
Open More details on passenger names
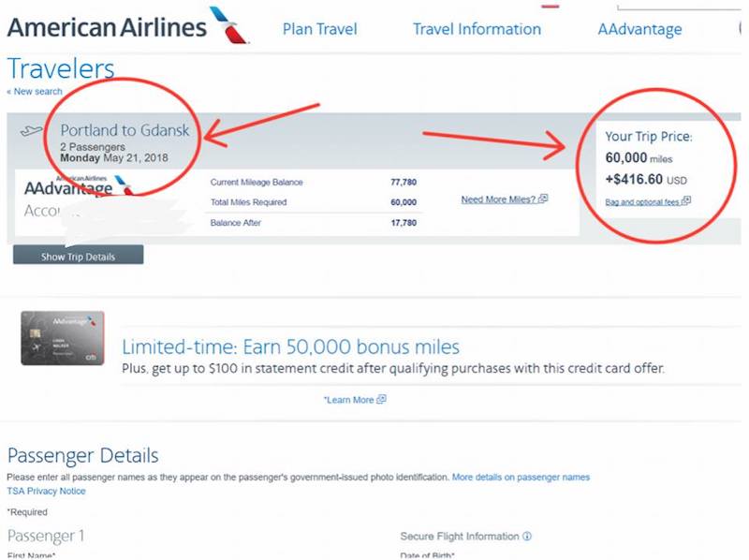tap(521, 477)
